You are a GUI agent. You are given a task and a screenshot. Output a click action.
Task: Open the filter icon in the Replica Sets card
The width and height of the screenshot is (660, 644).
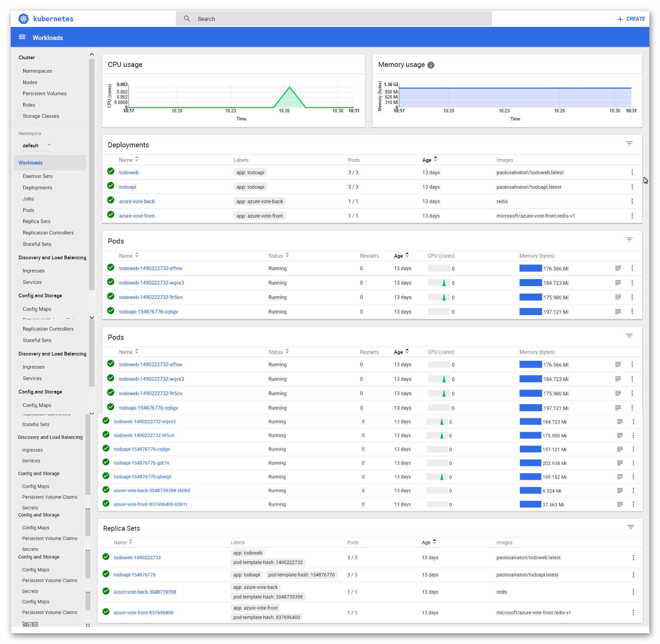point(630,527)
